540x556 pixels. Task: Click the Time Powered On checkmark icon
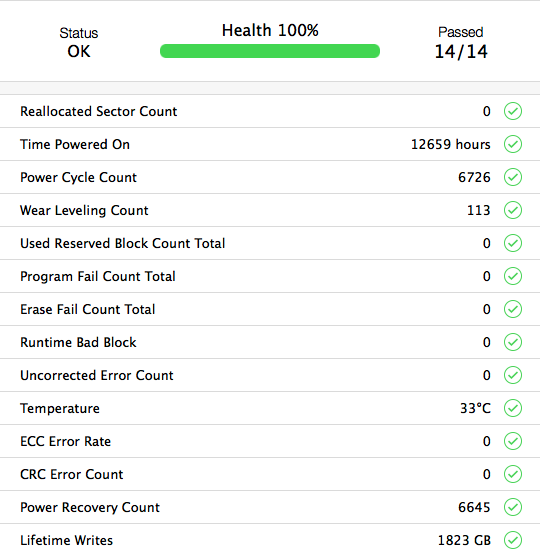pos(513,144)
